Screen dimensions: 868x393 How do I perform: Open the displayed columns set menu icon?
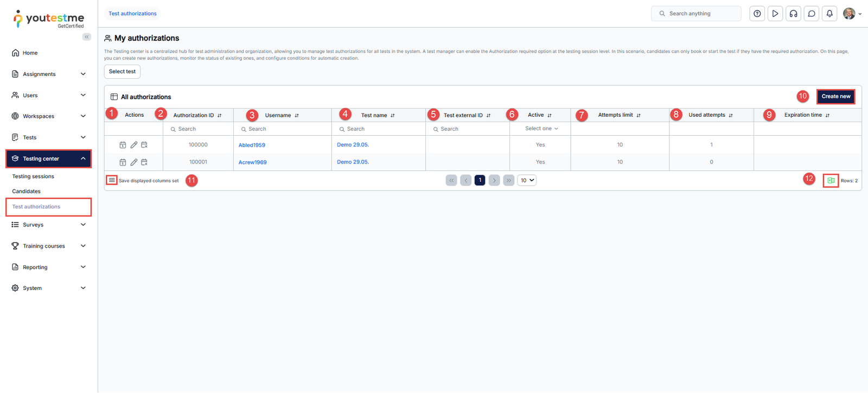pos(112,180)
